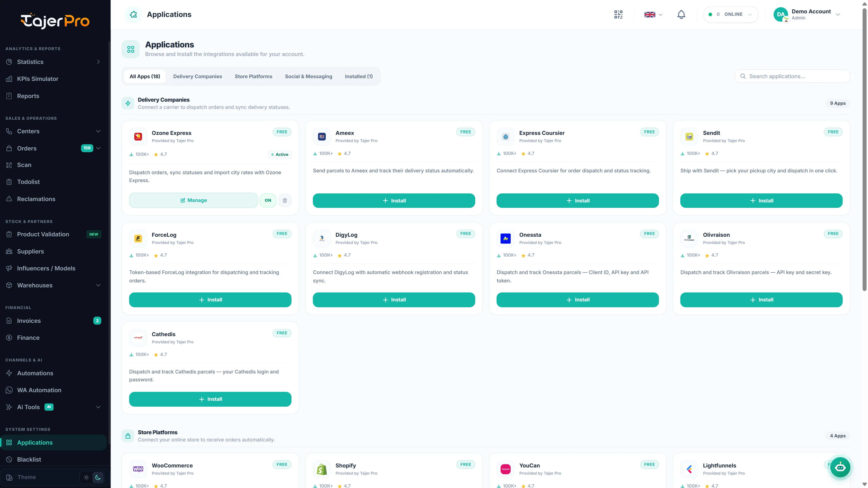The width and height of the screenshot is (868, 488).
Task: Click the '9 Apps' count badge
Action: coord(838,103)
